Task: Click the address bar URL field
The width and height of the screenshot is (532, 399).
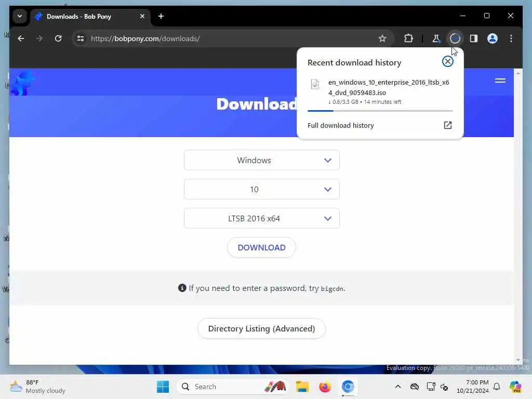Action: pos(234,38)
